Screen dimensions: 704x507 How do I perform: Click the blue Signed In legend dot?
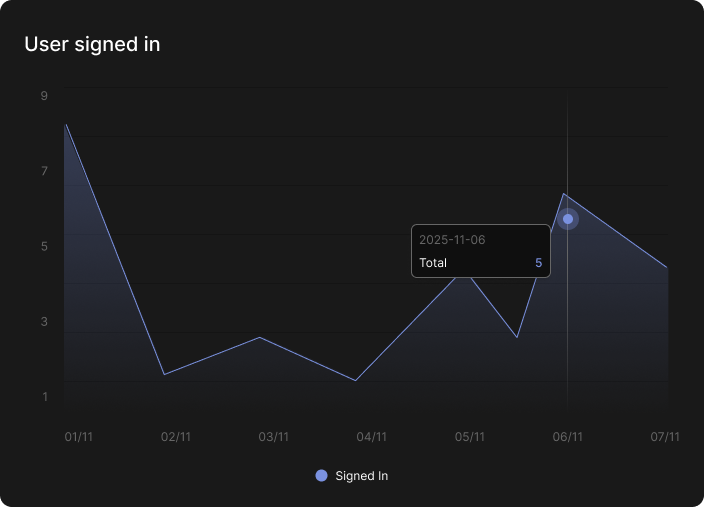(x=321, y=476)
